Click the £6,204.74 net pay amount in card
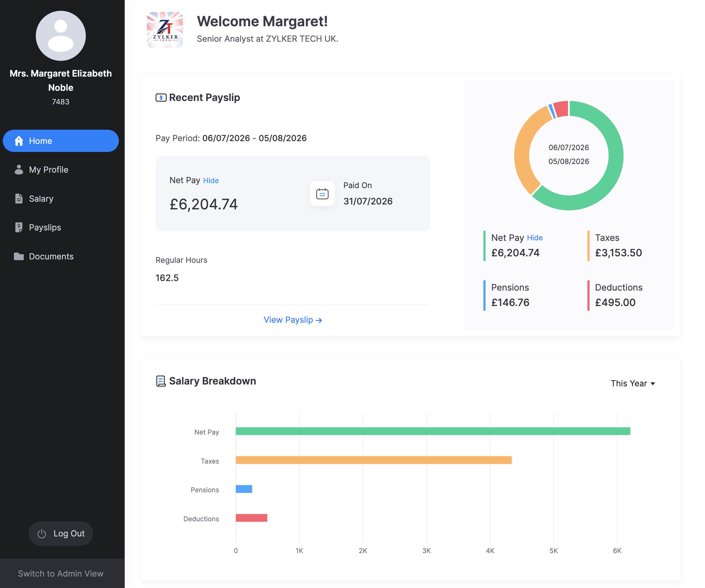This screenshot has width=705, height=588. 203,204
